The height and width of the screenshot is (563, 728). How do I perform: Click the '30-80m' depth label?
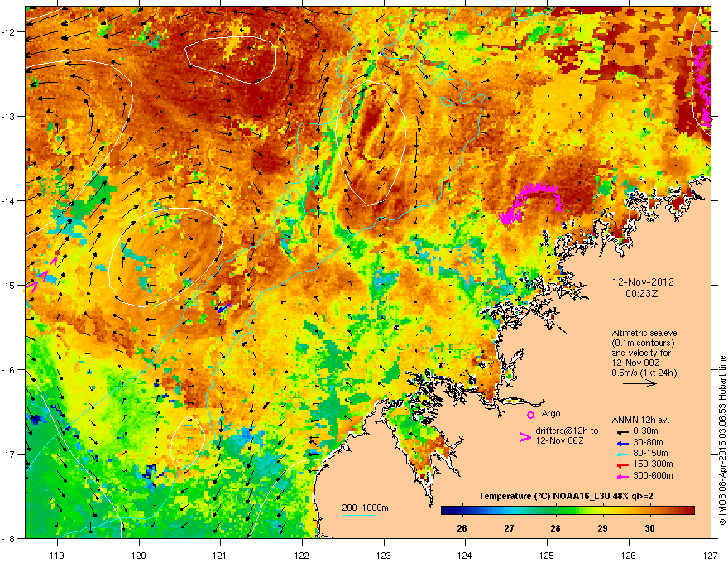(648, 443)
